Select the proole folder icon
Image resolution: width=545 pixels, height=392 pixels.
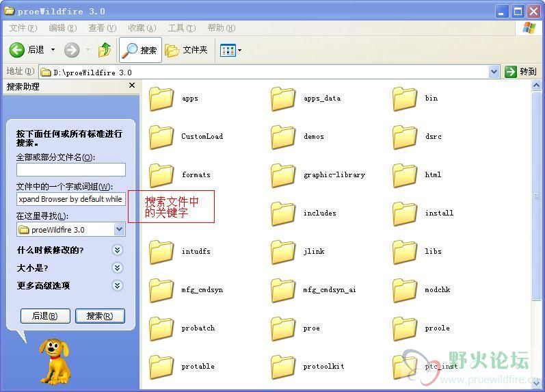point(405,328)
